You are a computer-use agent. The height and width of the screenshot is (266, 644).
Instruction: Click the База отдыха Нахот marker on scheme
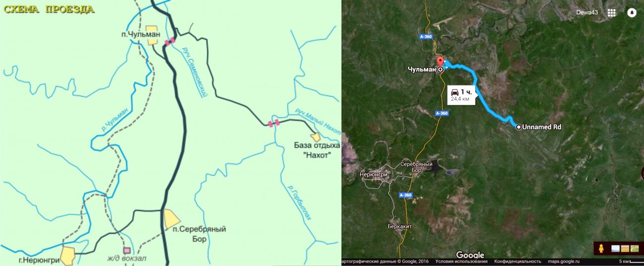316,137
